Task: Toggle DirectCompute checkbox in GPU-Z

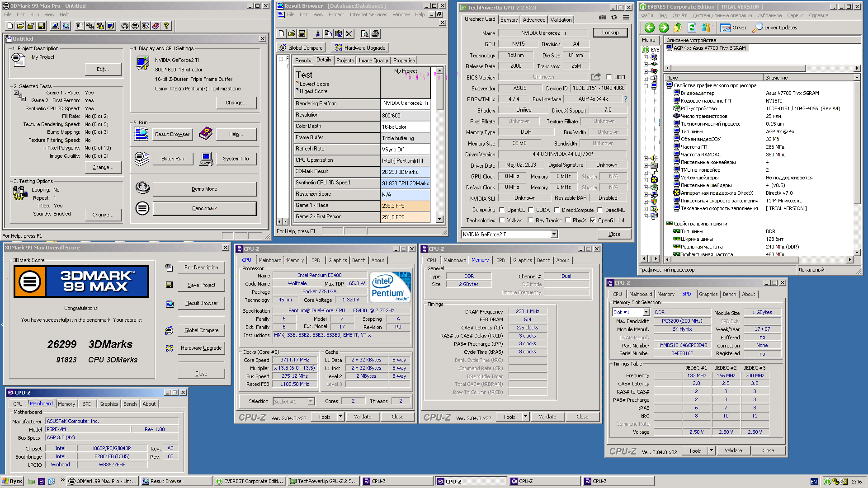Action: 557,210
